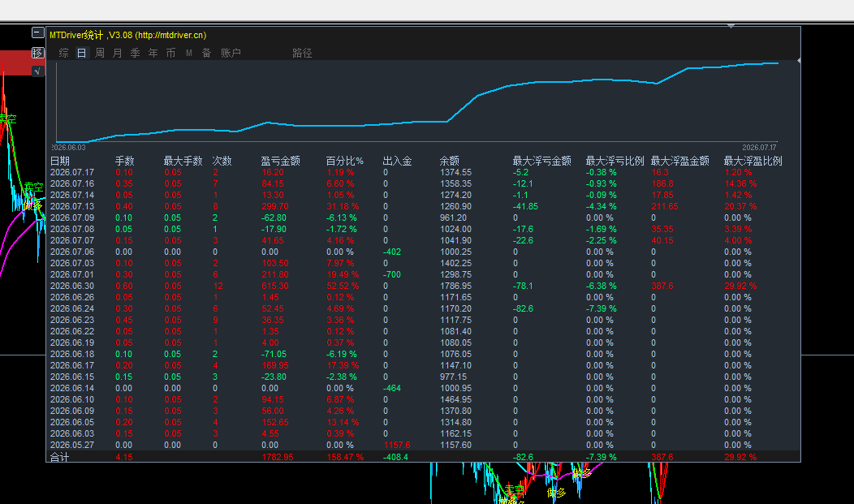The image size is (854, 504).
Task: Click the 路径 path tab
Action: point(302,53)
